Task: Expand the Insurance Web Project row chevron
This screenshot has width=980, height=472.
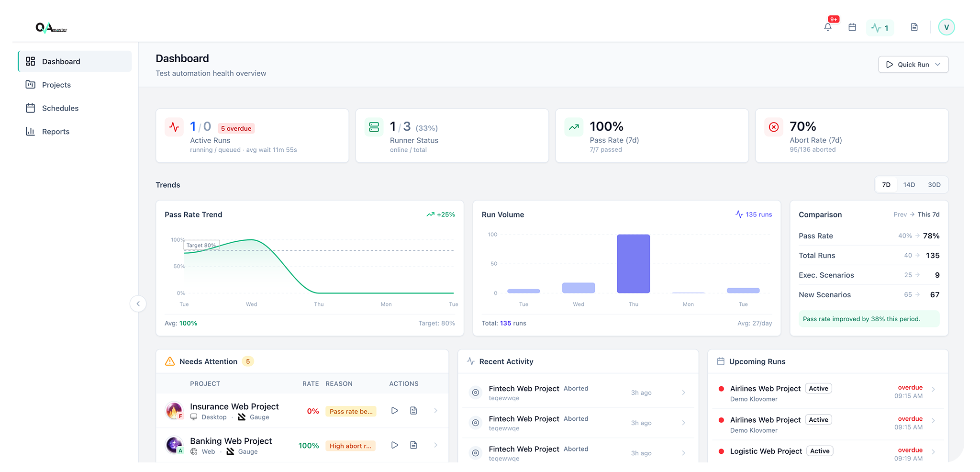Action: click(x=435, y=411)
